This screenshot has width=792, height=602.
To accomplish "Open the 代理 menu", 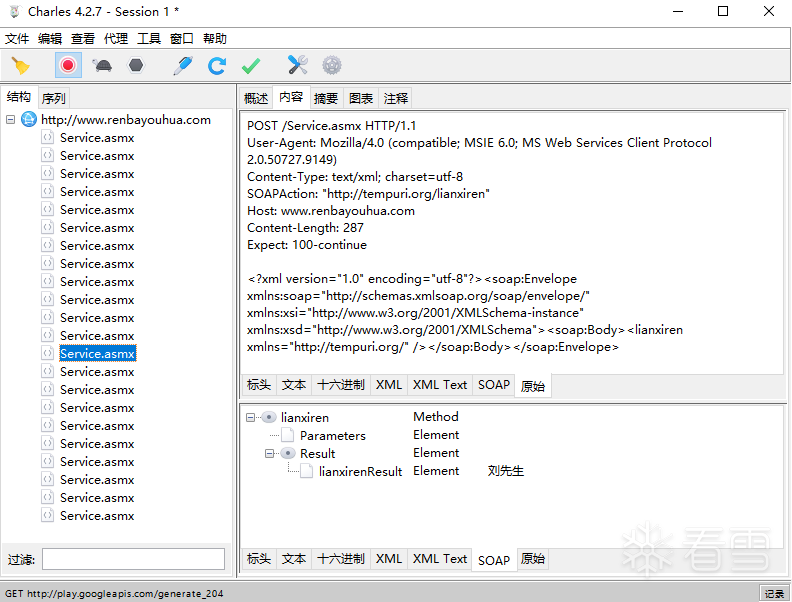I will (x=116, y=39).
